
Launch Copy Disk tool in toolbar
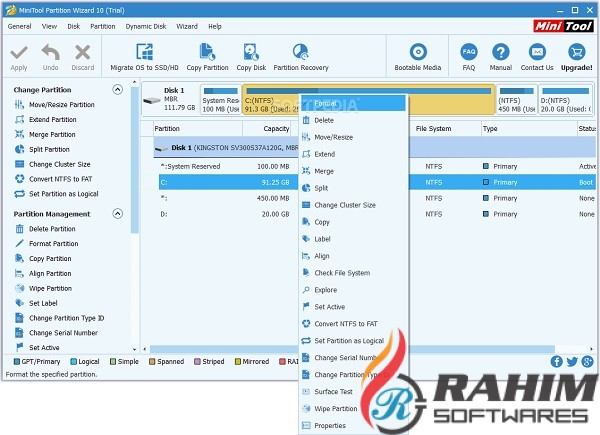[251, 57]
